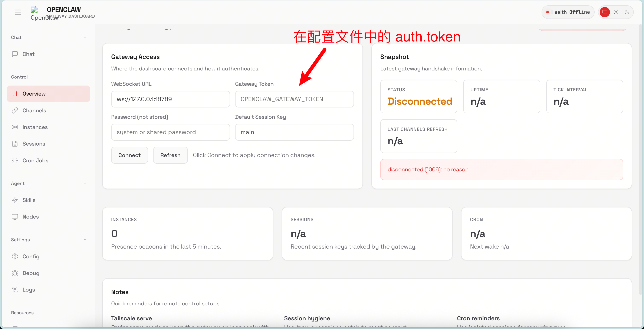Switch to system theme mode

click(605, 12)
